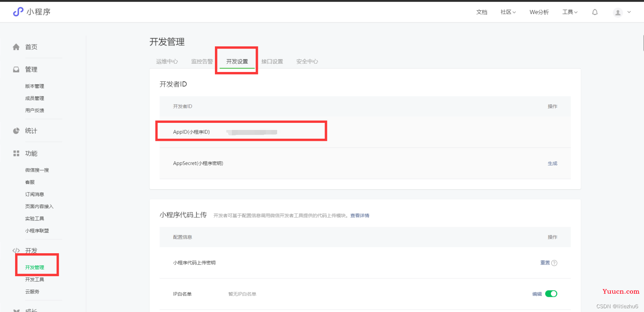Click the help question mark beside 重置
The height and width of the screenshot is (312, 644).
tap(554, 263)
